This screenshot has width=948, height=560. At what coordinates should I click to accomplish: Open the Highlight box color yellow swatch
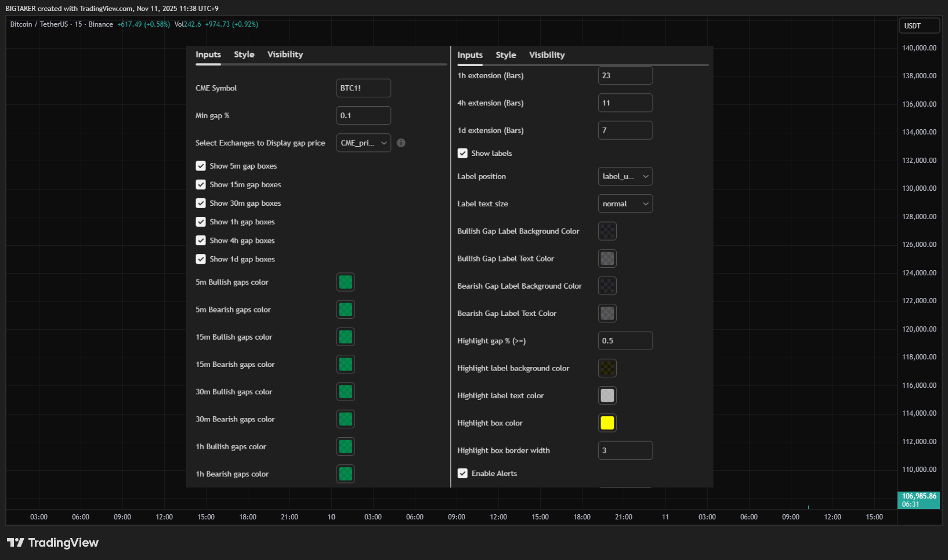[x=607, y=423]
